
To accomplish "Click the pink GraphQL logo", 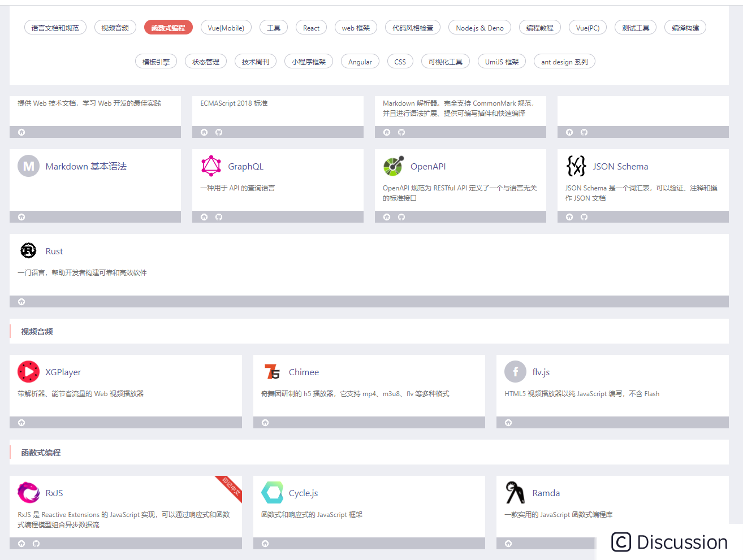I will 211,166.
